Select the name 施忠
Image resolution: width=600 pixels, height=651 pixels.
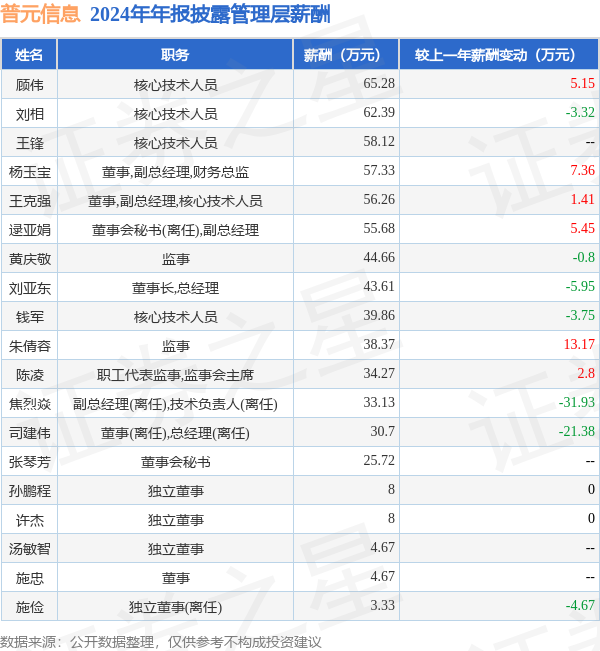29,578
